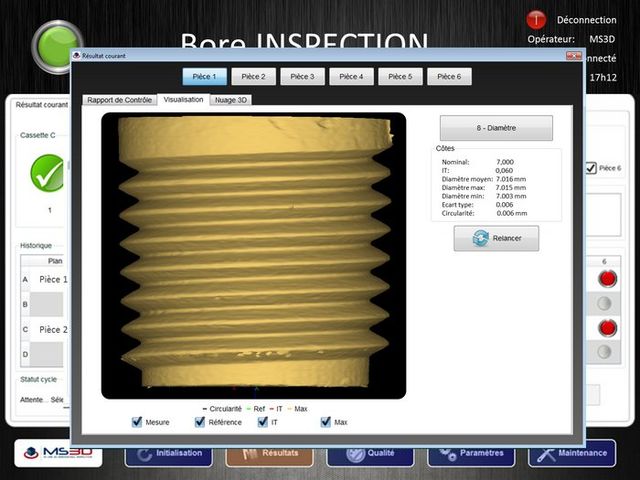Toggle the Référence checkbox

point(200,422)
